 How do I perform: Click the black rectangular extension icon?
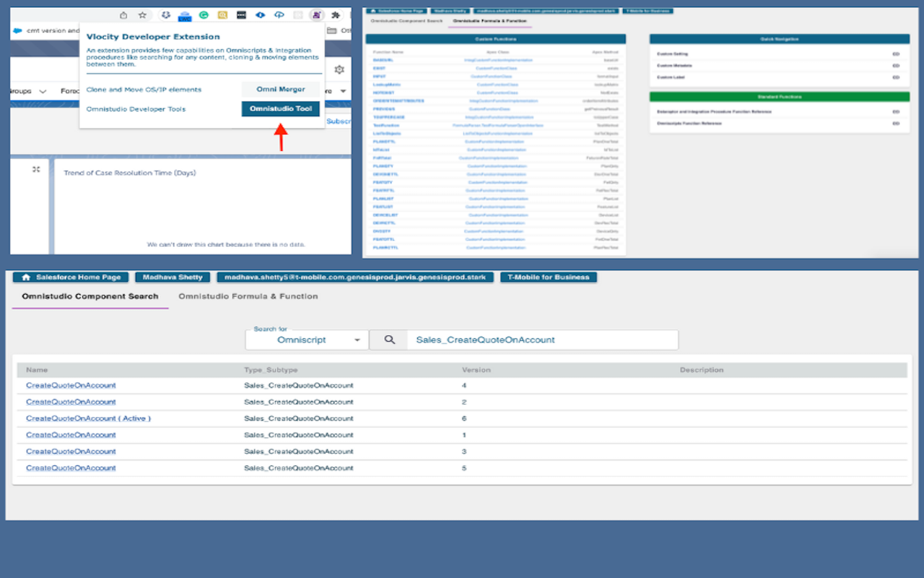pos(241,14)
